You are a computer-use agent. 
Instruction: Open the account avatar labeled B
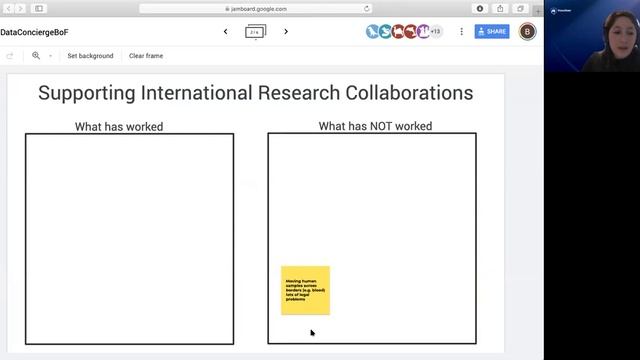pyautogui.click(x=527, y=31)
